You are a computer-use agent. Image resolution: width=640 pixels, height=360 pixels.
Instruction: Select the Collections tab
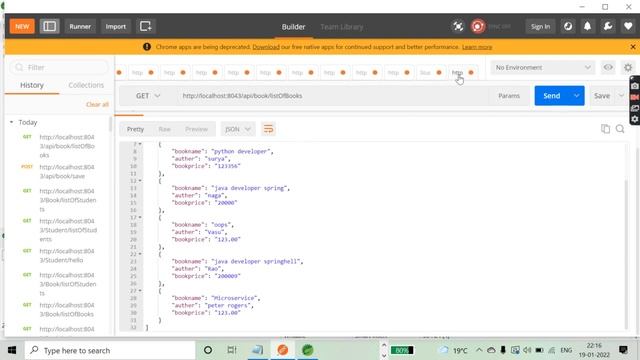click(x=86, y=85)
